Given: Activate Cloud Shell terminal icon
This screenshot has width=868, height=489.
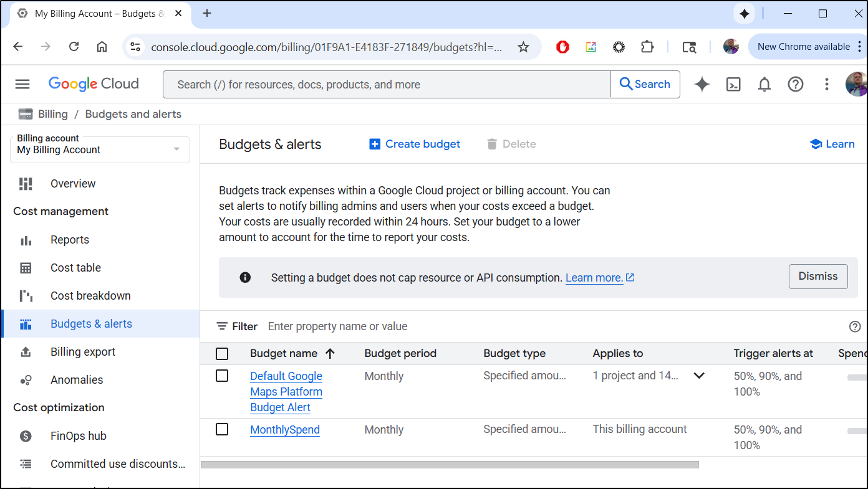Looking at the screenshot, I should tap(733, 84).
